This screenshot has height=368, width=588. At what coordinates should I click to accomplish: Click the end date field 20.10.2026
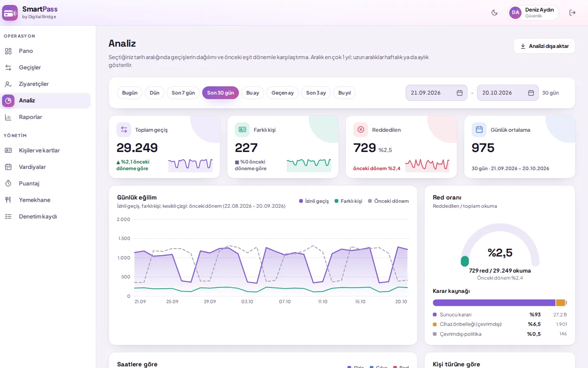tap(508, 93)
